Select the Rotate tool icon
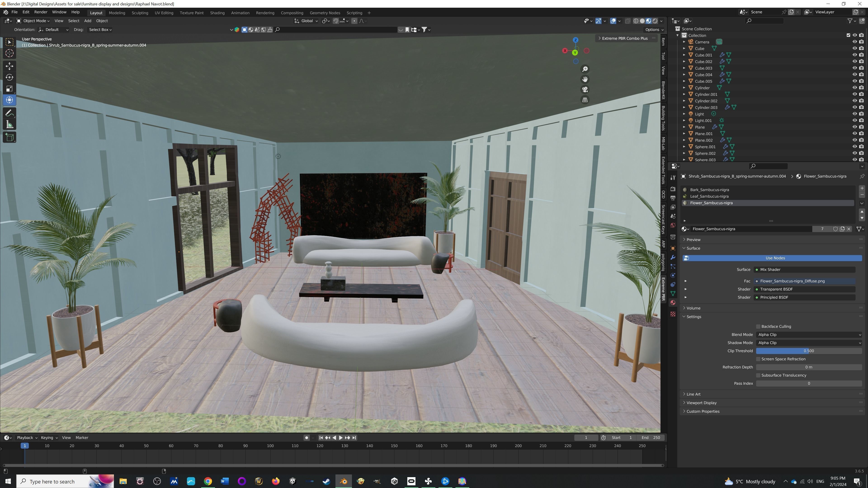The image size is (868, 488). click(x=9, y=77)
